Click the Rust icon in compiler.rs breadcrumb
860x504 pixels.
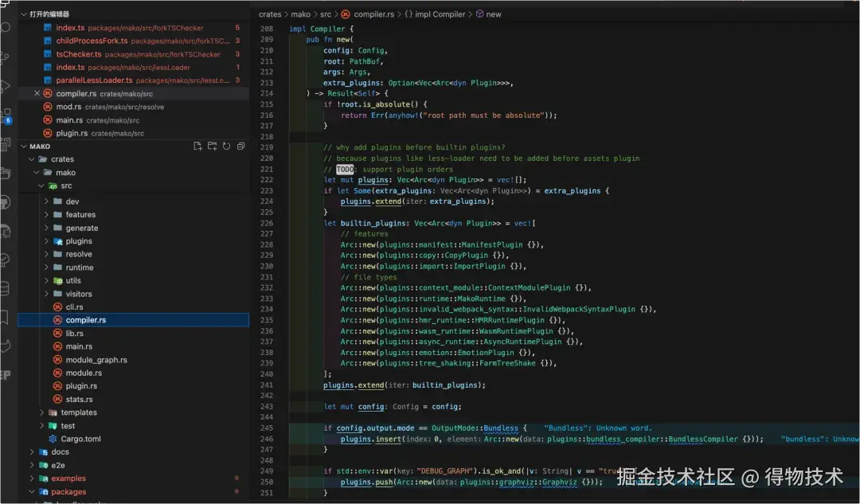(346, 14)
